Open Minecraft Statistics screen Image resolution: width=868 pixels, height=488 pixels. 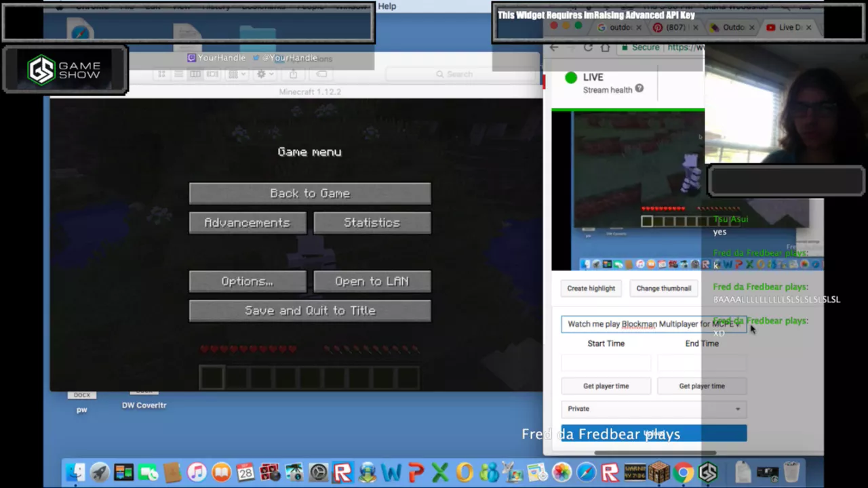point(372,222)
